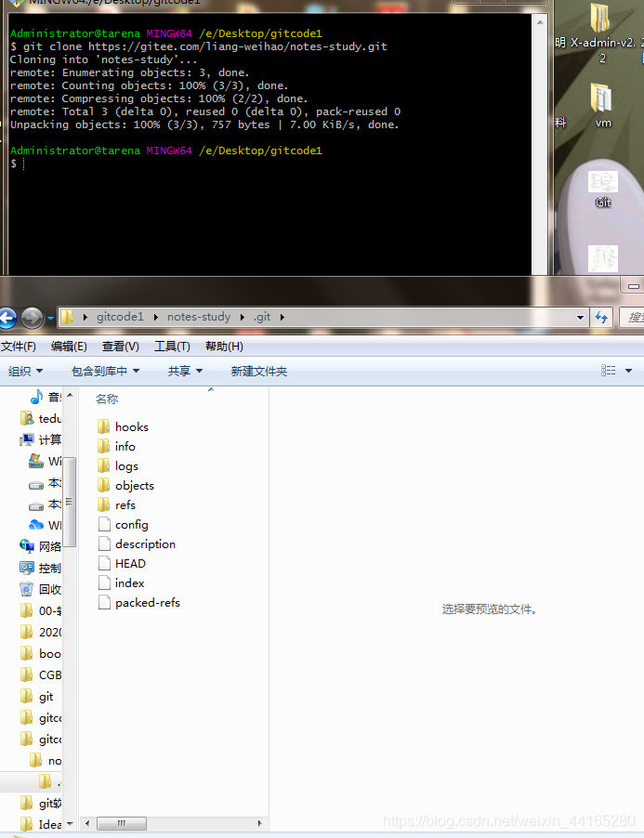Select notes-study in address breadcrumb
644x838 pixels.
click(x=199, y=317)
